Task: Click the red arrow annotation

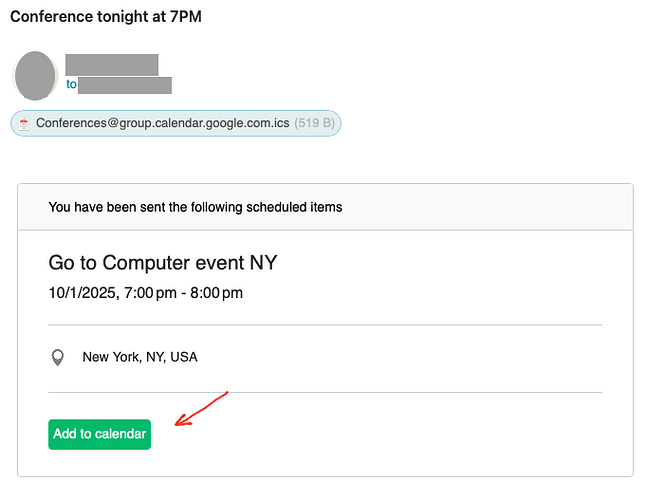Action: [x=201, y=408]
